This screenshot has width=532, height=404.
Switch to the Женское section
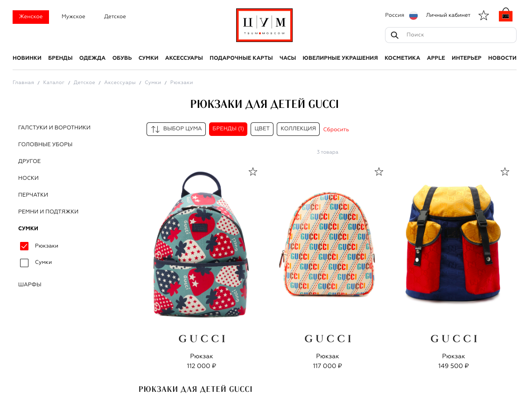[x=31, y=17]
